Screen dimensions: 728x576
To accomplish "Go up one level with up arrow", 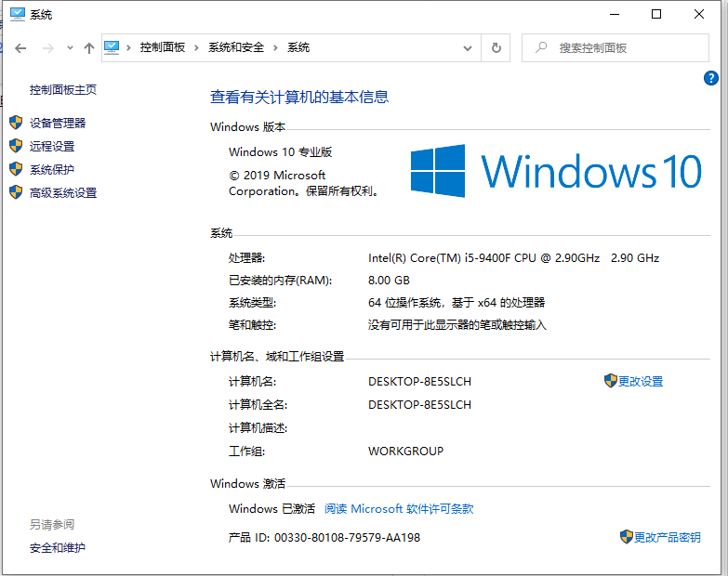I will [89, 47].
